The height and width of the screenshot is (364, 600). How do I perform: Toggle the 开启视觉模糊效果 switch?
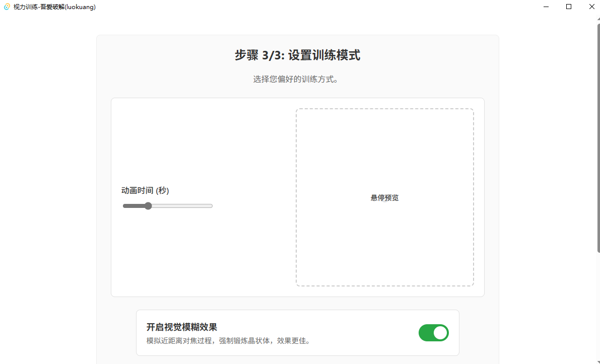tap(434, 333)
